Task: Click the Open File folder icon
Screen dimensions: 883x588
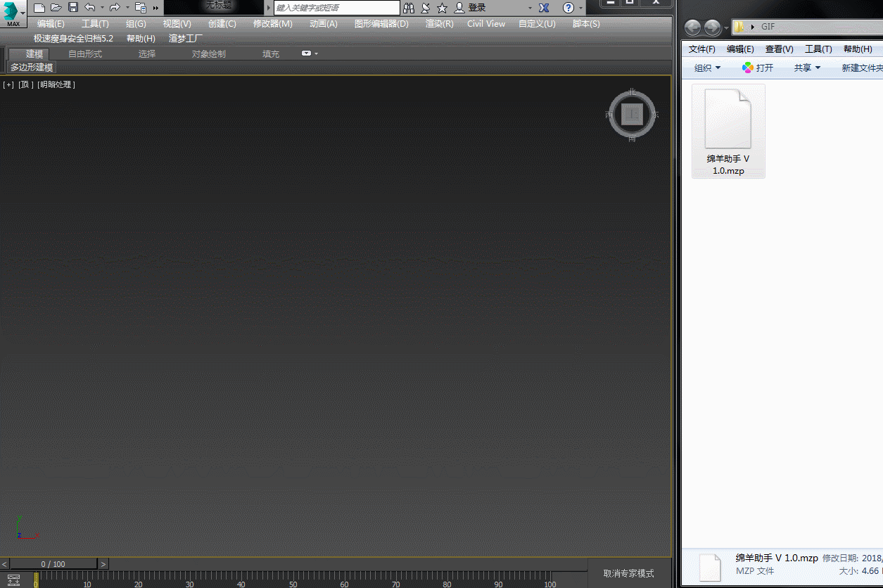Action: point(56,8)
